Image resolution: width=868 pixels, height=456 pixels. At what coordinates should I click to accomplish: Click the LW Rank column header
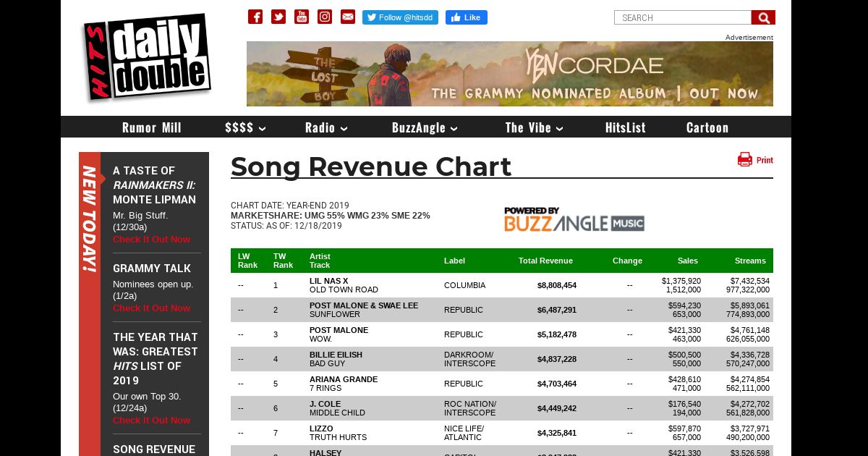[x=247, y=261]
